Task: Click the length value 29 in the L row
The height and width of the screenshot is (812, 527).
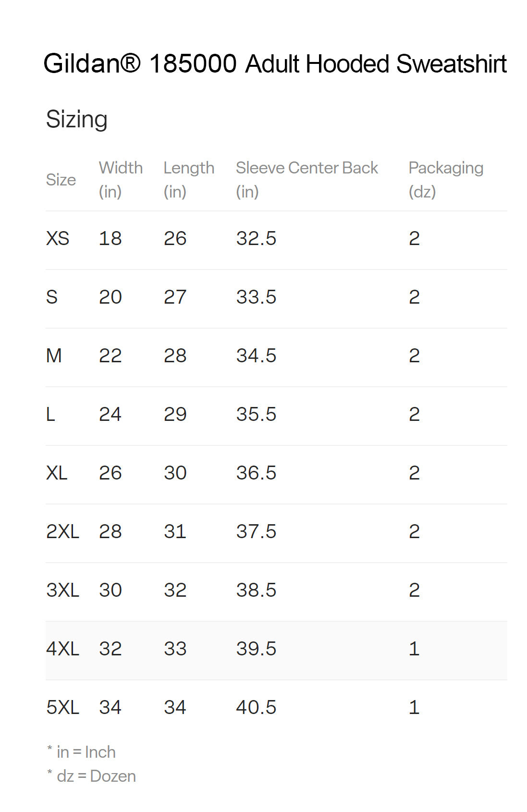Action: click(175, 414)
